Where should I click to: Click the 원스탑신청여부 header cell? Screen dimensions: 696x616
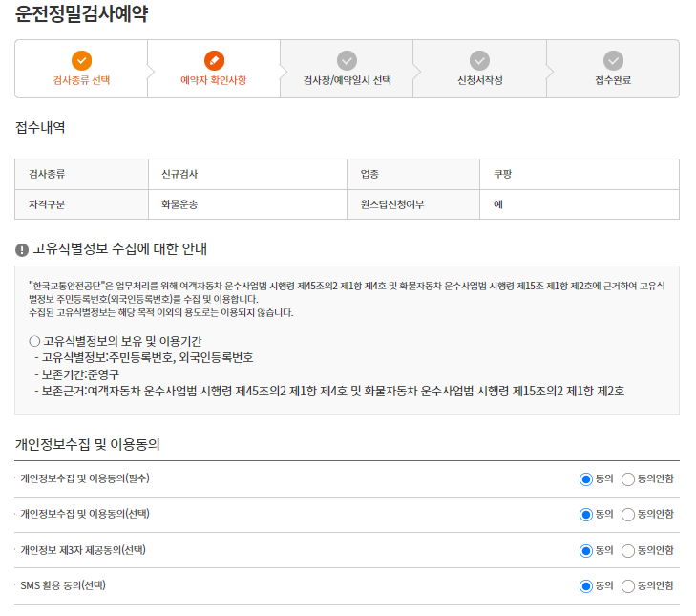click(x=413, y=204)
